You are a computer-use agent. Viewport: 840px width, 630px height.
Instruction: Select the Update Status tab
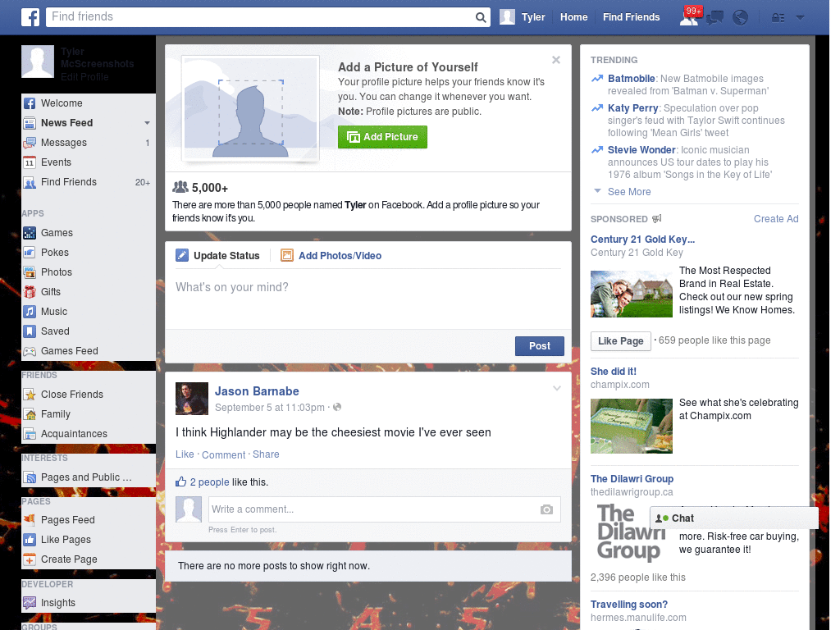[x=217, y=256]
